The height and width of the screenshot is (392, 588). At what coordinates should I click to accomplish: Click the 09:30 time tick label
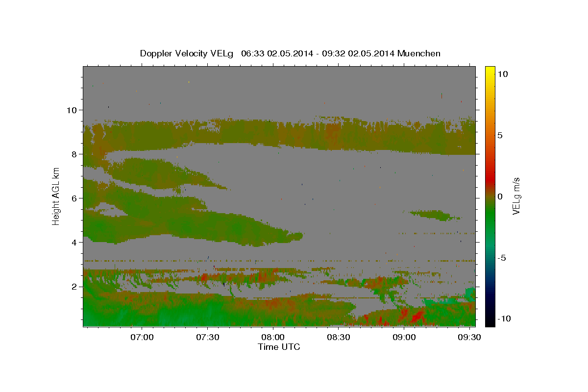coord(469,337)
